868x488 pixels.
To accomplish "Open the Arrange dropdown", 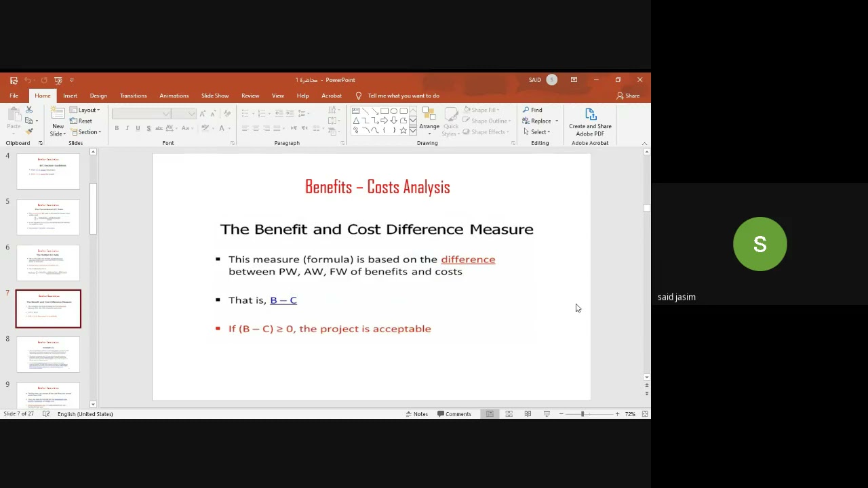I will click(429, 121).
